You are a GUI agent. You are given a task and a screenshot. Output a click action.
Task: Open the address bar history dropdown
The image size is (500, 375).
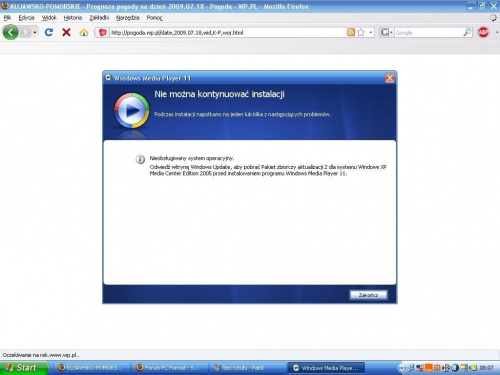(x=371, y=32)
